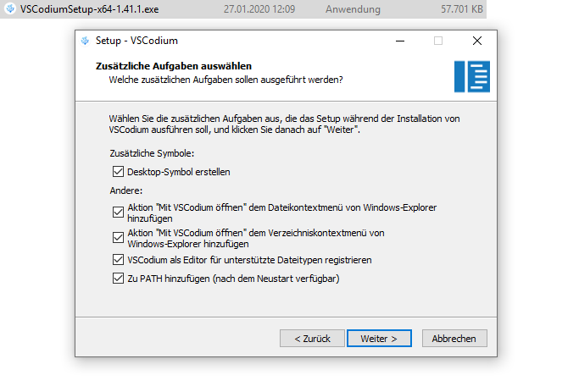Close the VSCodium Setup dialog
This screenshot has height=392, width=579.
click(477, 41)
